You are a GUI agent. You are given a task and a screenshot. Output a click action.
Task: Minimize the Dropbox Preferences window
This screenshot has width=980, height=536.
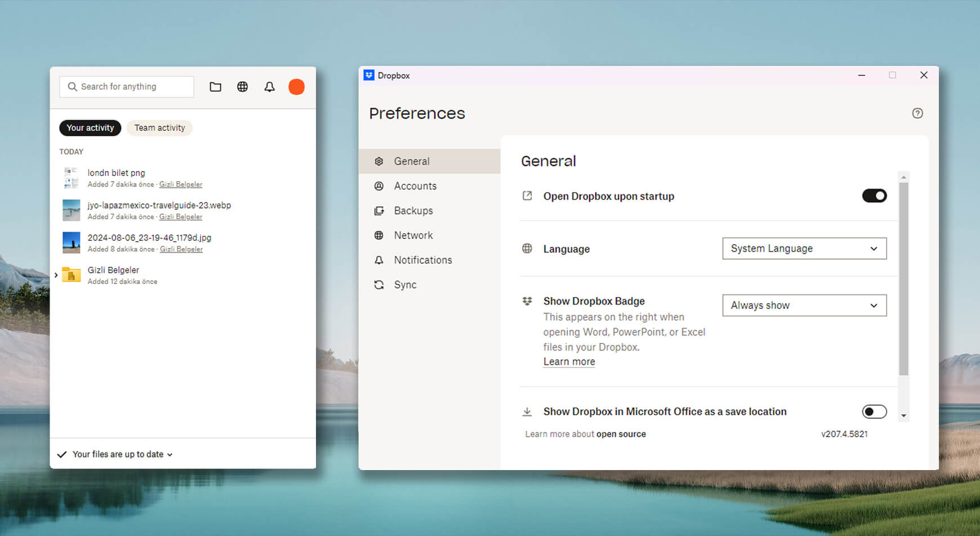coord(861,75)
